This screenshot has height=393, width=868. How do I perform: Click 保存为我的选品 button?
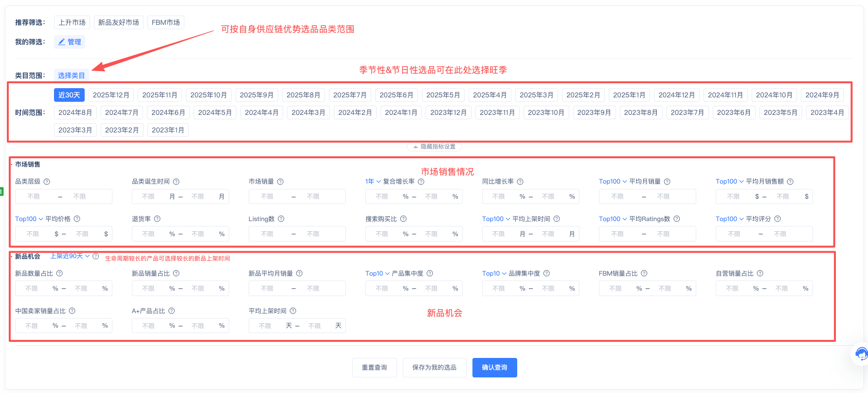pos(434,368)
